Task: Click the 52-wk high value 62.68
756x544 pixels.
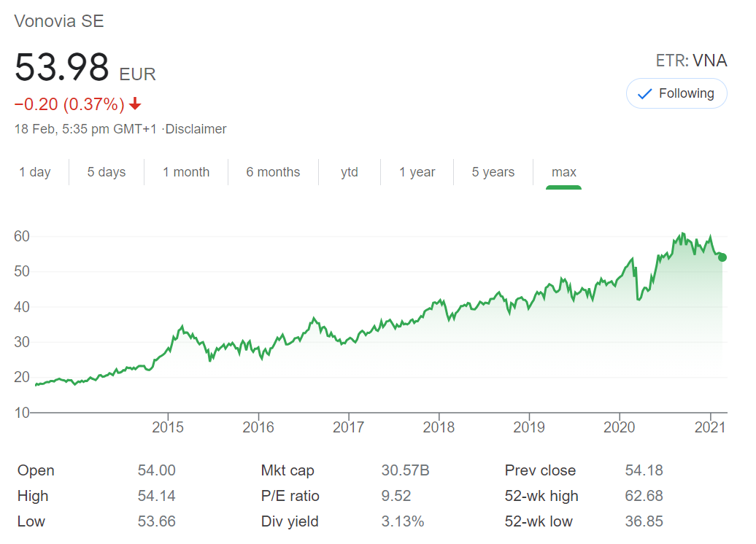Action: 644,496
